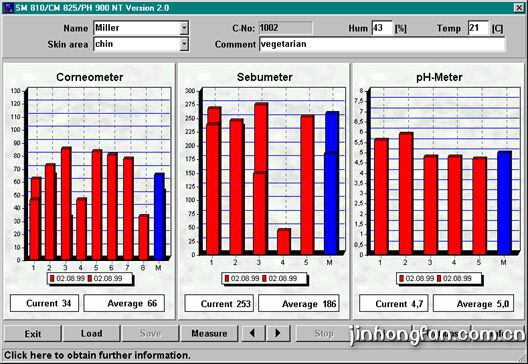This screenshot has height=364, width=528.
Task: Click the previous measurement left arrow
Action: coord(252,333)
